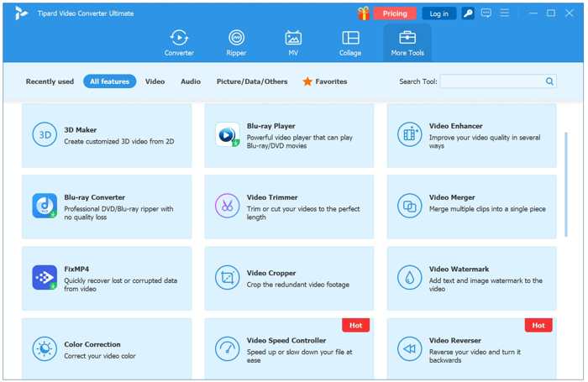Open the Video Enhancer title
588x382 pixels.
pyautogui.click(x=455, y=126)
